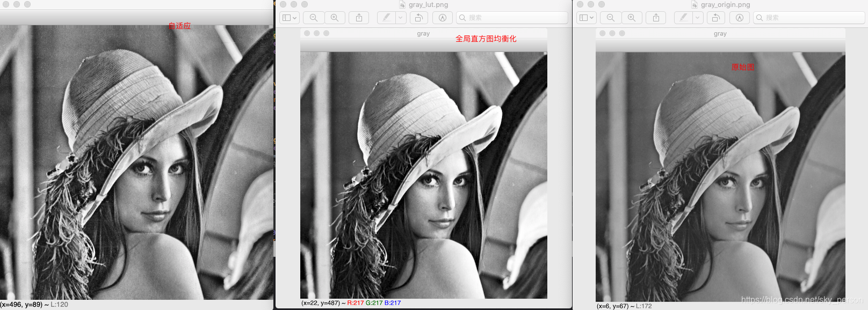The image size is (868, 310).
Task: Minimize the gray_lut.png Preview window
Action: tap(294, 4)
